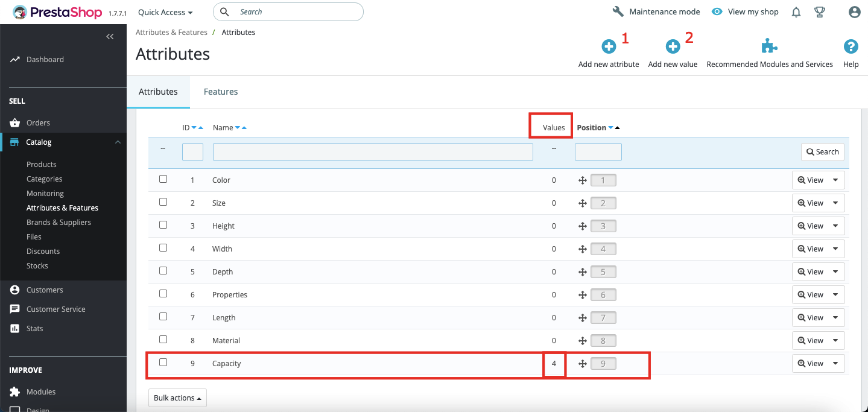The height and width of the screenshot is (412, 868).
Task: Click the ID filter input field
Action: [192, 152]
